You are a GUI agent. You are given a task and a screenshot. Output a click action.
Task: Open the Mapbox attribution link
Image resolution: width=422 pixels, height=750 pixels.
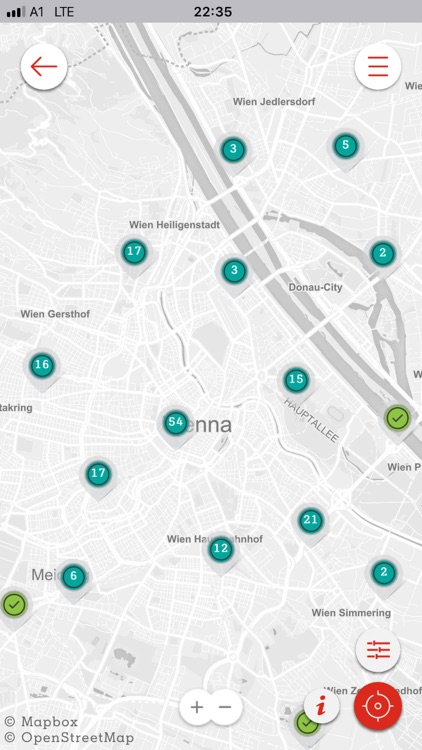pos(41,722)
